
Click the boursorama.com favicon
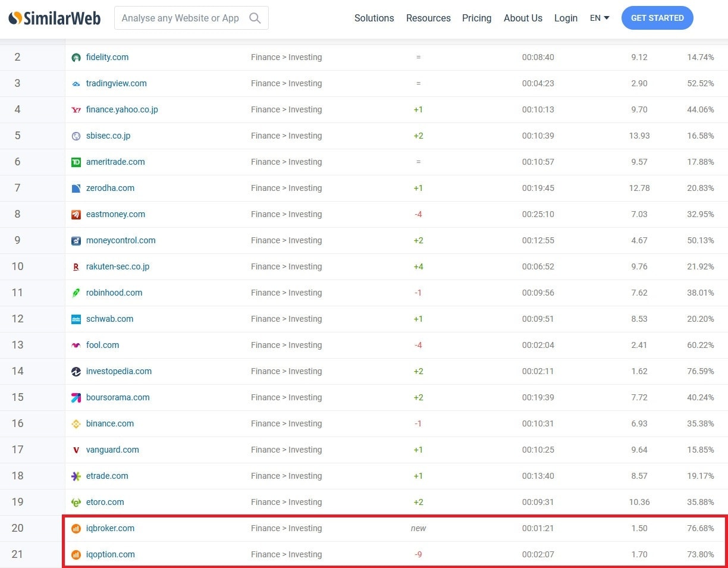point(76,398)
